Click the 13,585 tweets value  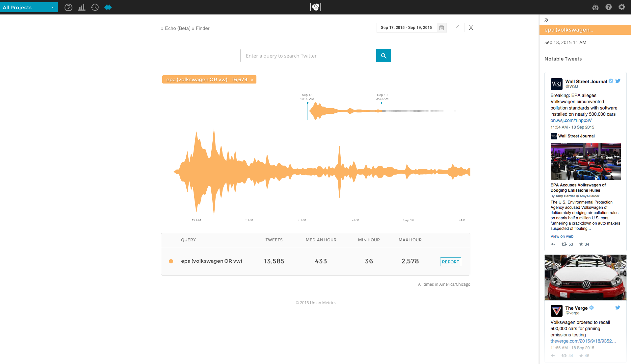(x=274, y=261)
